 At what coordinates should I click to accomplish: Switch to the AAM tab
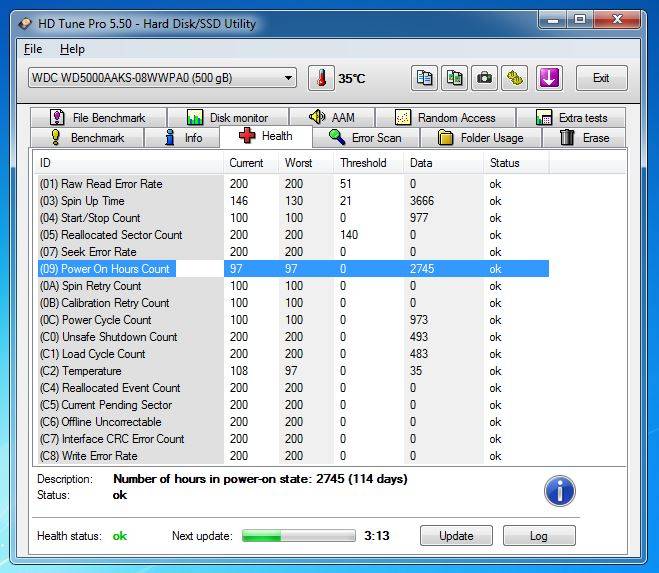point(332,118)
